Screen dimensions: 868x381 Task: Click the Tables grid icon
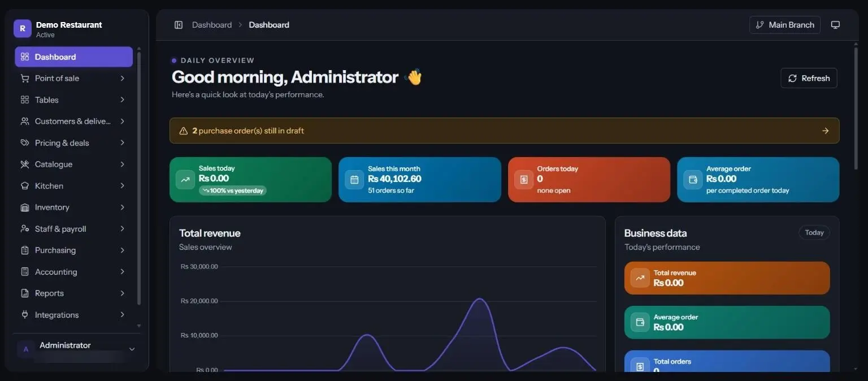(25, 100)
